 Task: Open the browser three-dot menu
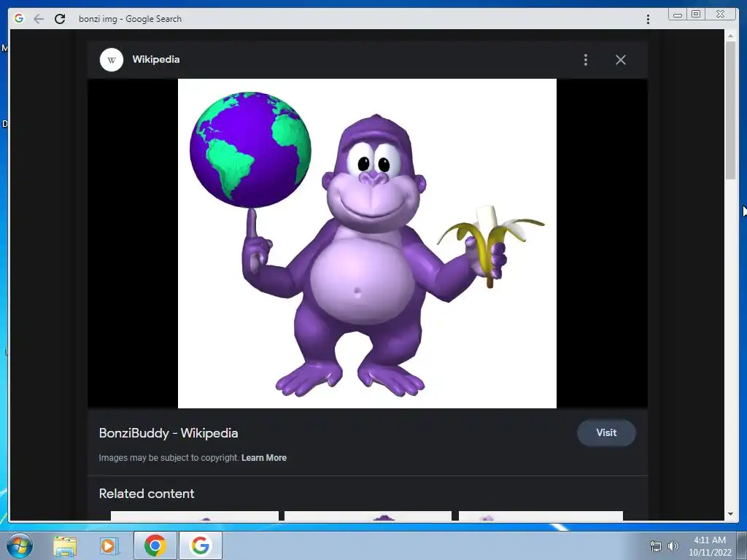point(648,19)
